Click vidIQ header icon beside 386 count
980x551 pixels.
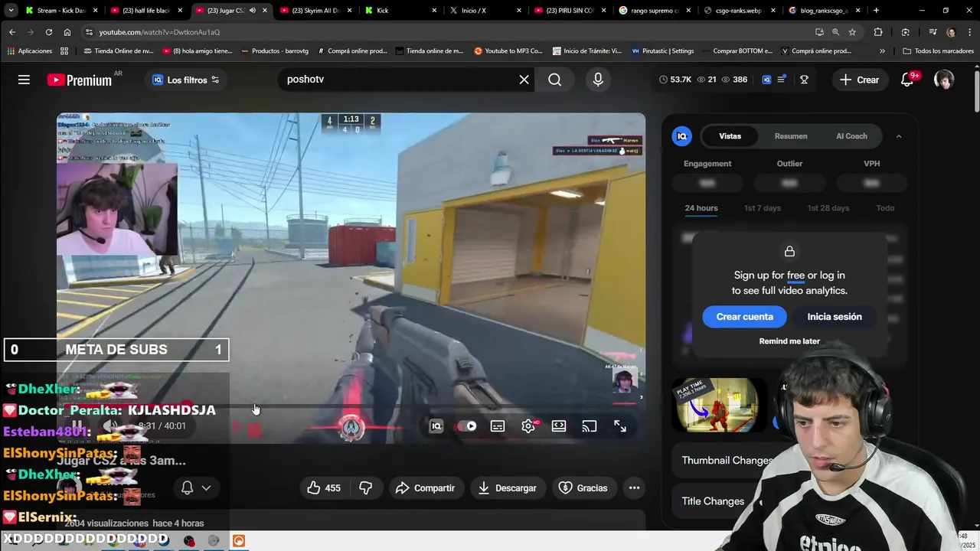coord(766,80)
